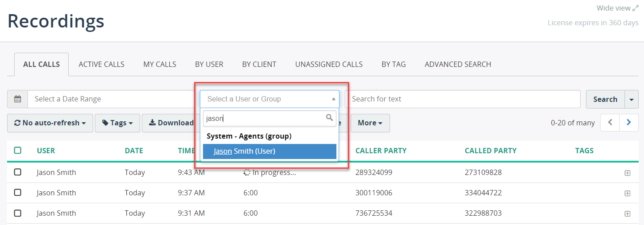Check the 9:37 AM Jason Smith recording
The image size is (644, 225).
18,193
